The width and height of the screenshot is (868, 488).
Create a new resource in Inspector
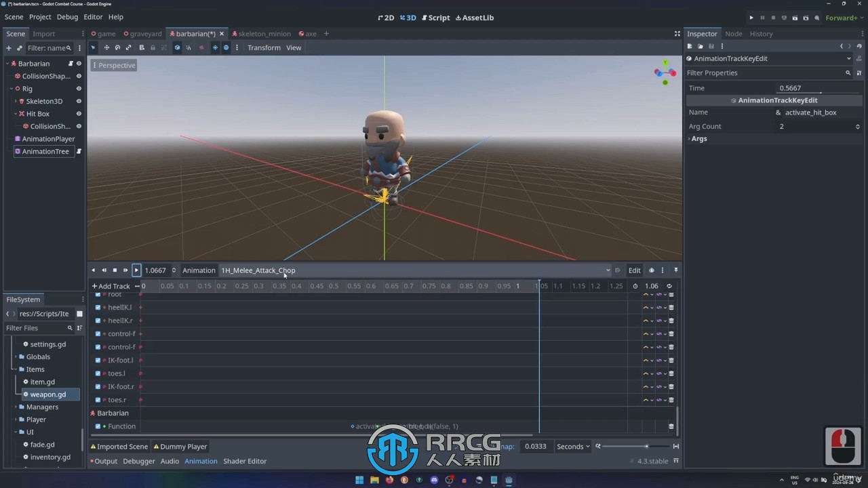(690, 46)
